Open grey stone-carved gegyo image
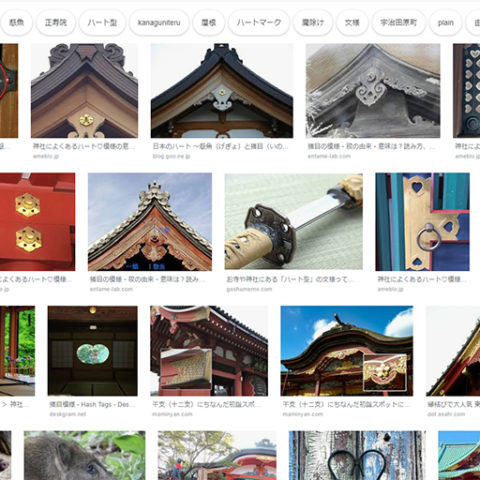Image resolution: width=480 pixels, height=480 pixels. pyautogui.click(x=373, y=91)
